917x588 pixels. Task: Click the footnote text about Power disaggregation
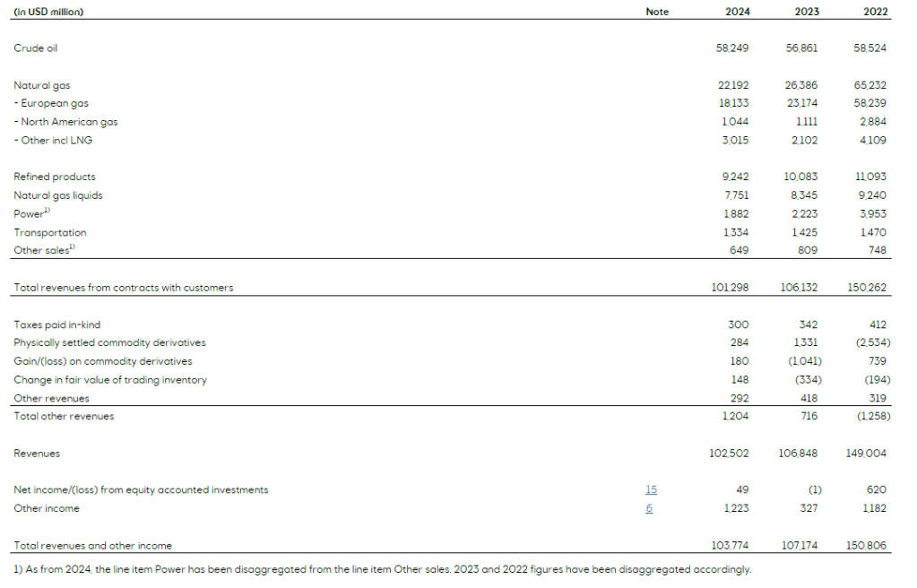coord(383,569)
